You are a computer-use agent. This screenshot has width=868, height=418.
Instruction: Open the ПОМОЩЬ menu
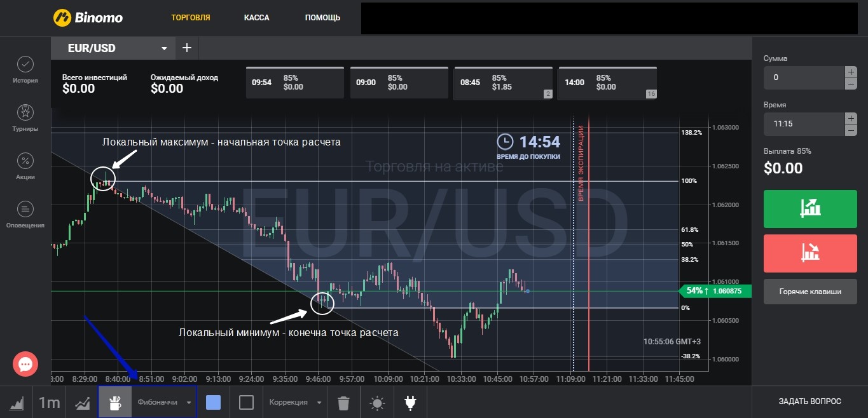(322, 18)
